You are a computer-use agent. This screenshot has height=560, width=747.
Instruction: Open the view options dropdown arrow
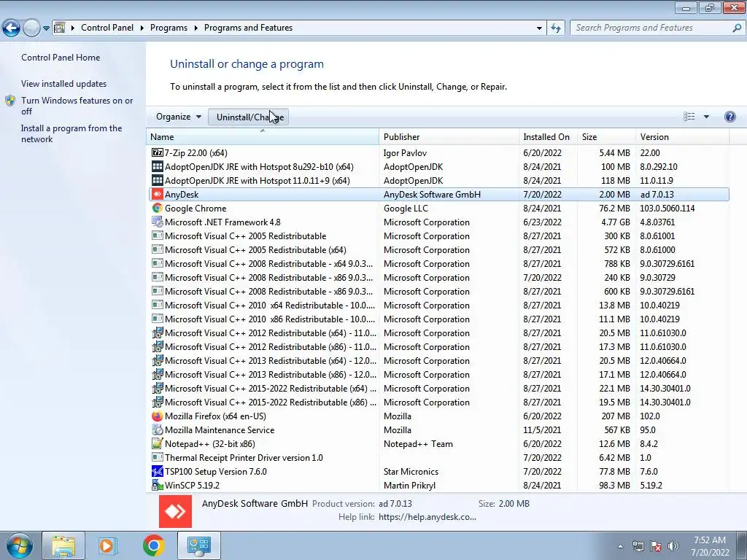click(x=706, y=117)
